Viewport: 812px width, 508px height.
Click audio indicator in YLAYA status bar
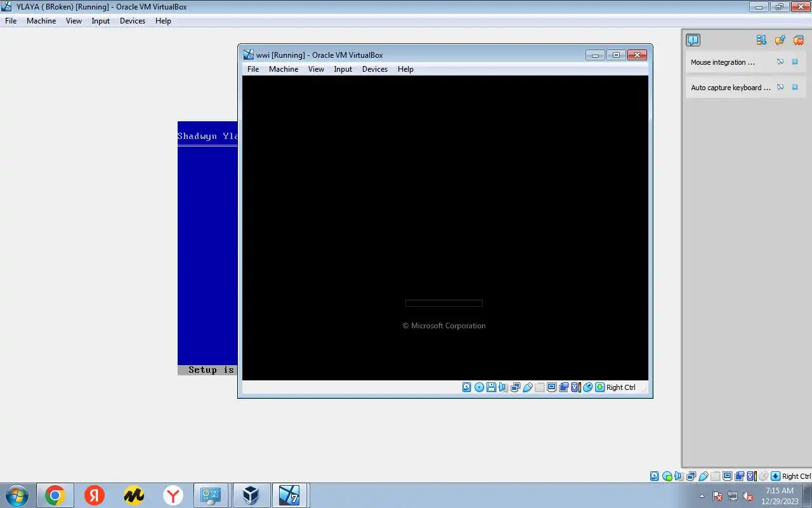click(x=679, y=476)
